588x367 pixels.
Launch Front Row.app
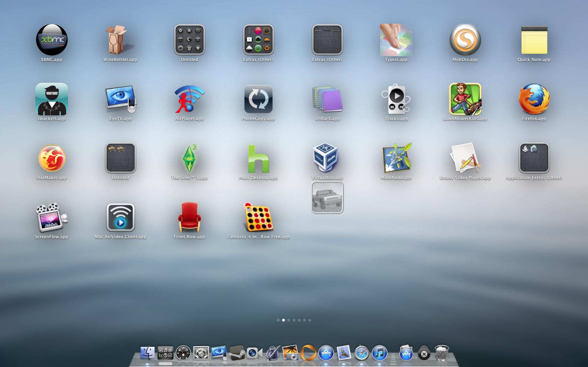[x=189, y=217]
